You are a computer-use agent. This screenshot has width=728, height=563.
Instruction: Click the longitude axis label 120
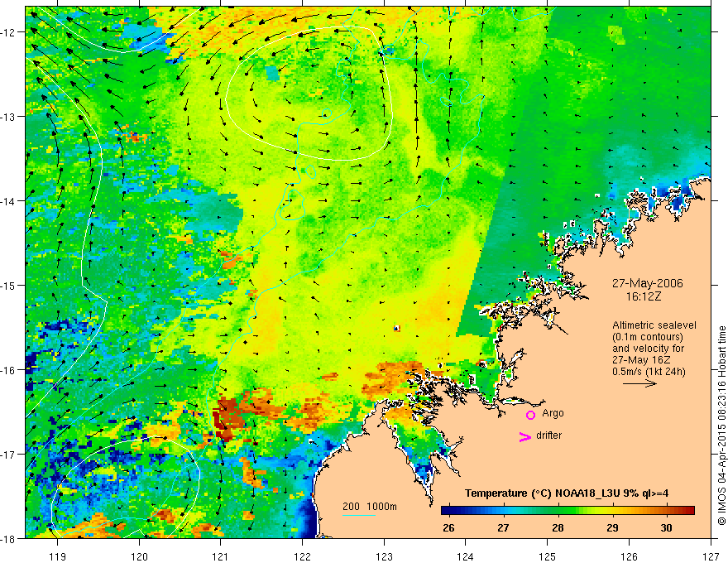[139, 556]
